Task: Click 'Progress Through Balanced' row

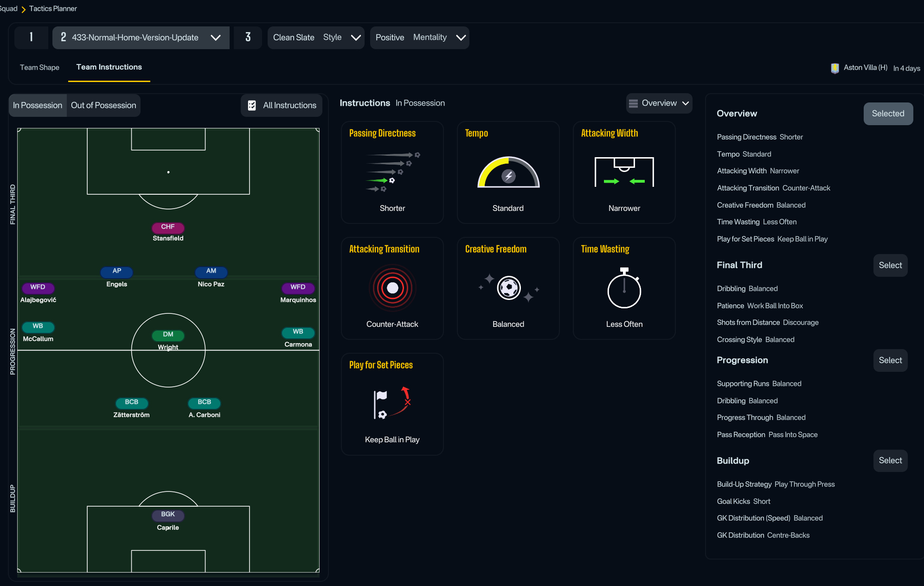Action: point(761,418)
